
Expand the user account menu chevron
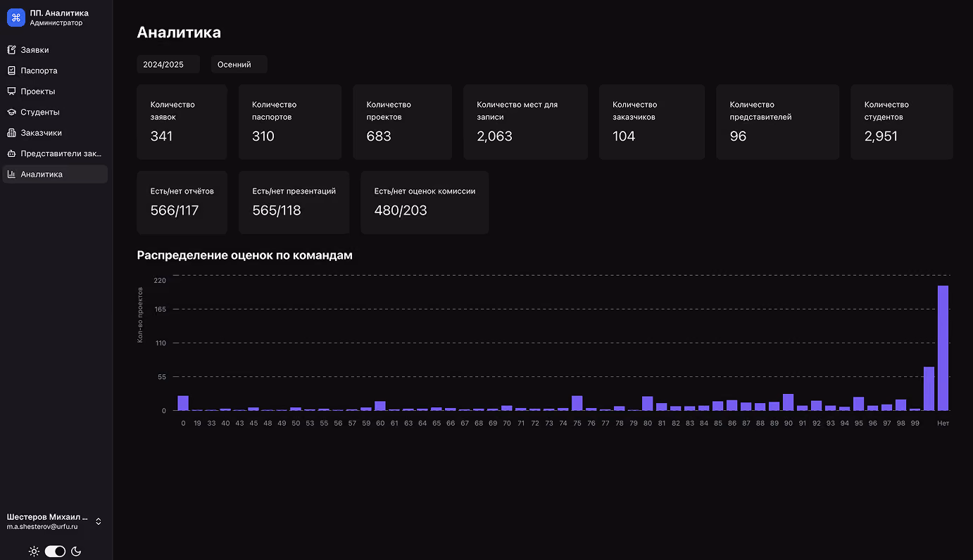tap(99, 521)
